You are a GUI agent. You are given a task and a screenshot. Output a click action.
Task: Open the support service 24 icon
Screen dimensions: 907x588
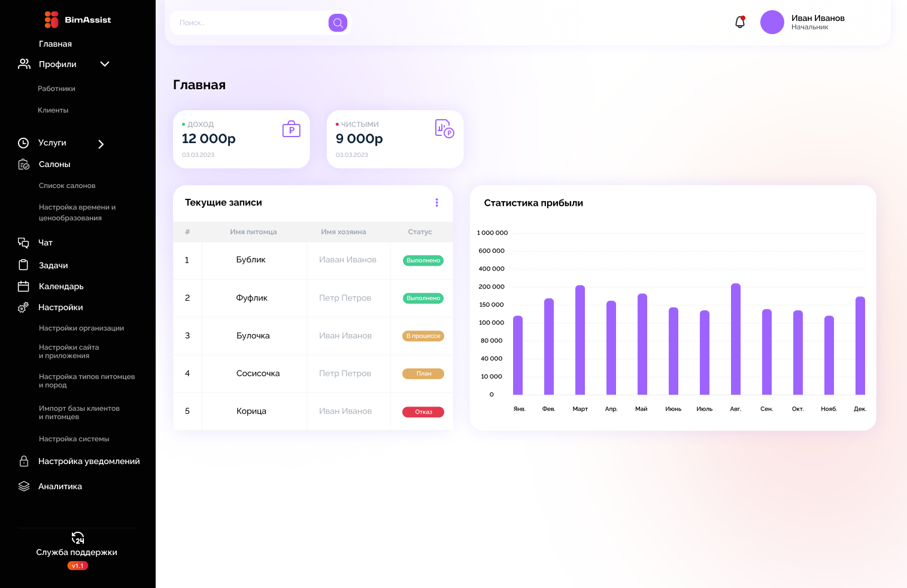point(77,538)
